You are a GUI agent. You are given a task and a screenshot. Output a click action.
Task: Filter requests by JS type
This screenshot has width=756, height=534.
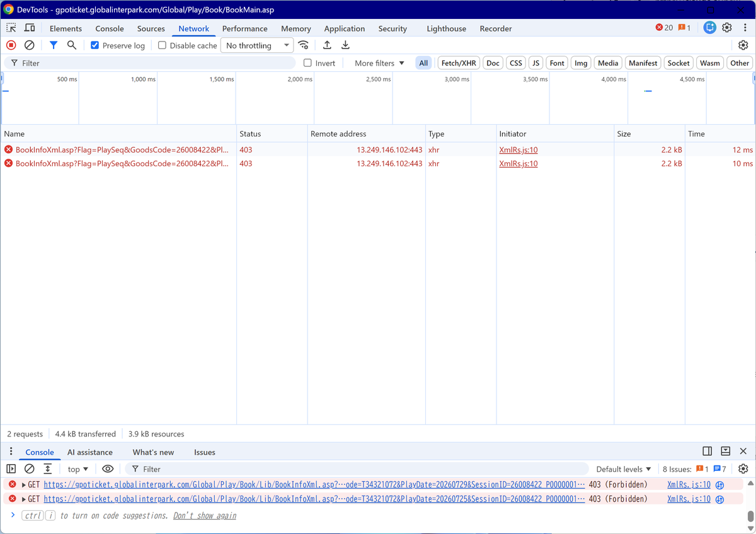tap(535, 63)
